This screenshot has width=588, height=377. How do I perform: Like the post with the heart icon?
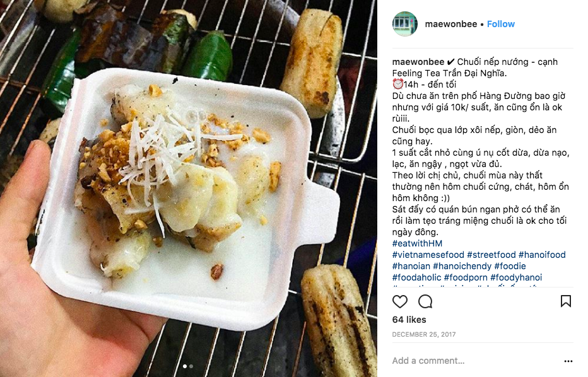tap(400, 301)
